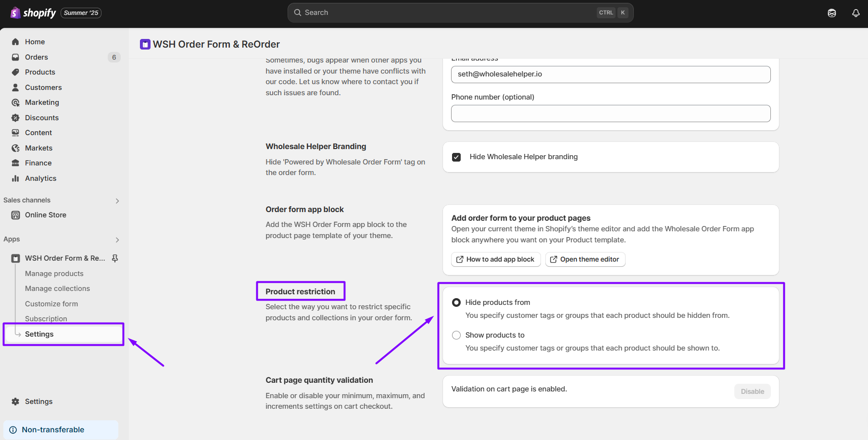Click the Analytics bar chart icon
This screenshot has height=440, width=868.
tap(15, 178)
